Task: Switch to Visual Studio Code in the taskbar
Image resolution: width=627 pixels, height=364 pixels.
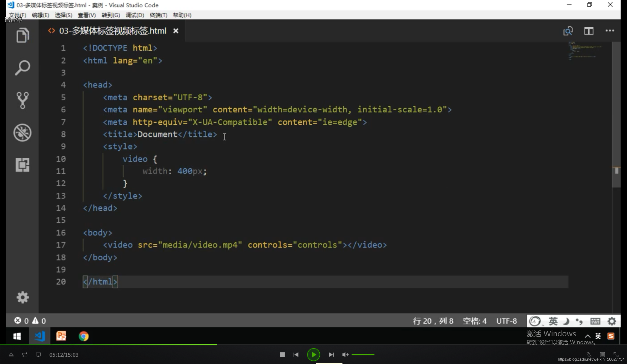Action: point(40,336)
